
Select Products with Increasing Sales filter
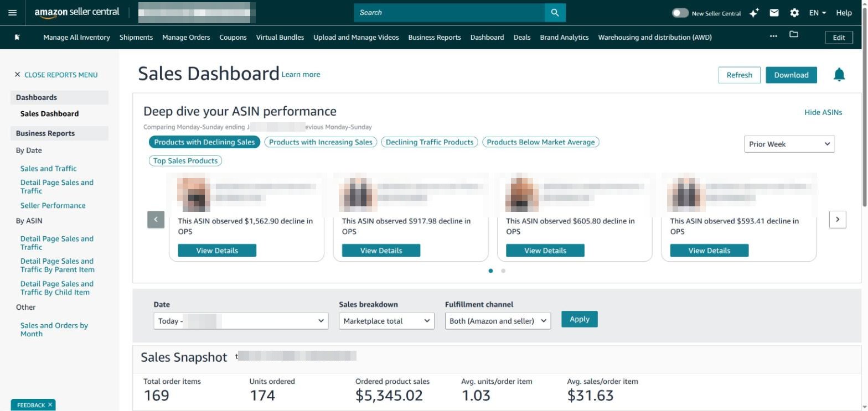[321, 142]
